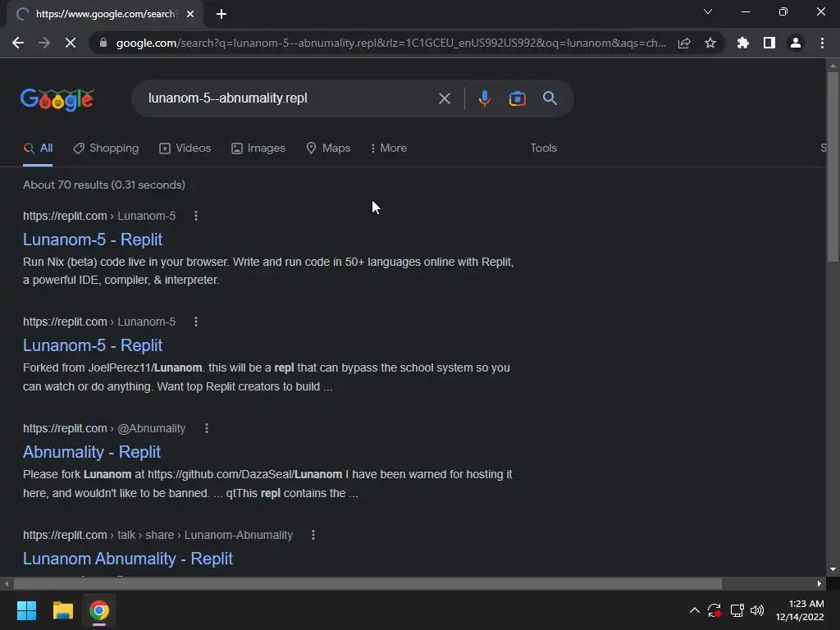Close the Google search tab
The width and height of the screenshot is (840, 630).
click(x=190, y=14)
